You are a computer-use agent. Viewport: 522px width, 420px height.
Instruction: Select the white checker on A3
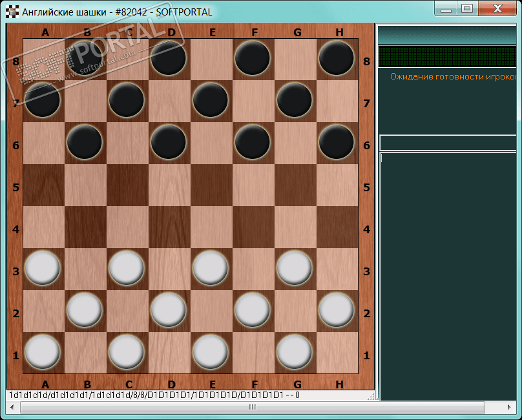tap(43, 268)
